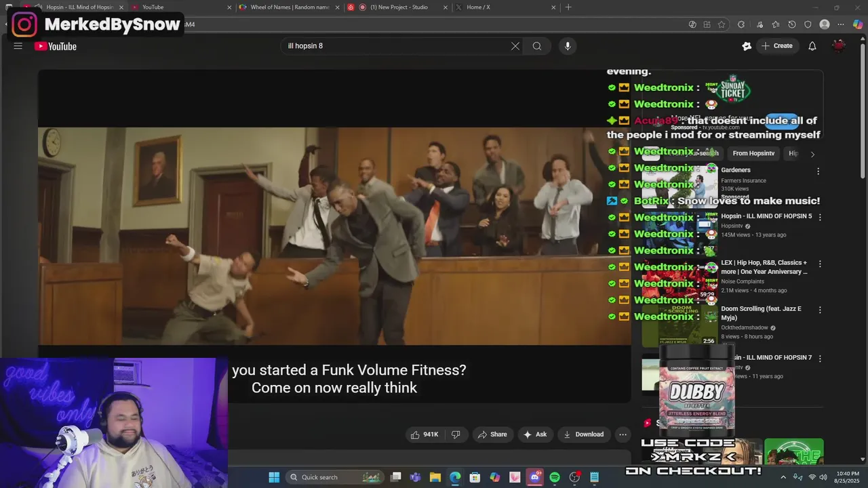
Task: Open Microsoft Teams from taskbar
Action: pos(415,477)
